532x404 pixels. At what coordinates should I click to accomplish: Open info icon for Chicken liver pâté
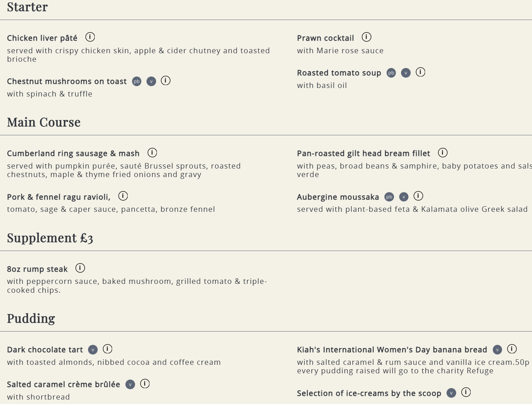coord(90,37)
